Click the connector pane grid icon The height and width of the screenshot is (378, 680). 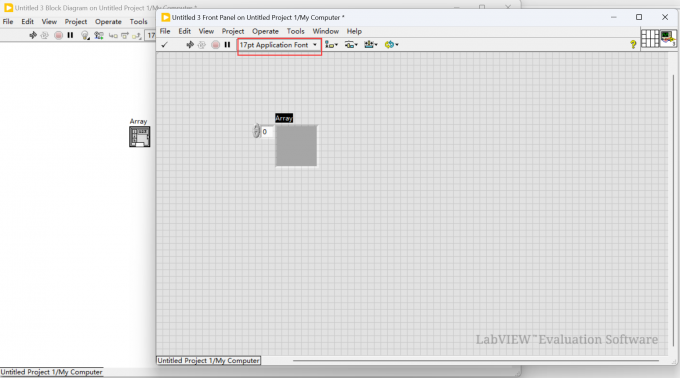point(650,39)
